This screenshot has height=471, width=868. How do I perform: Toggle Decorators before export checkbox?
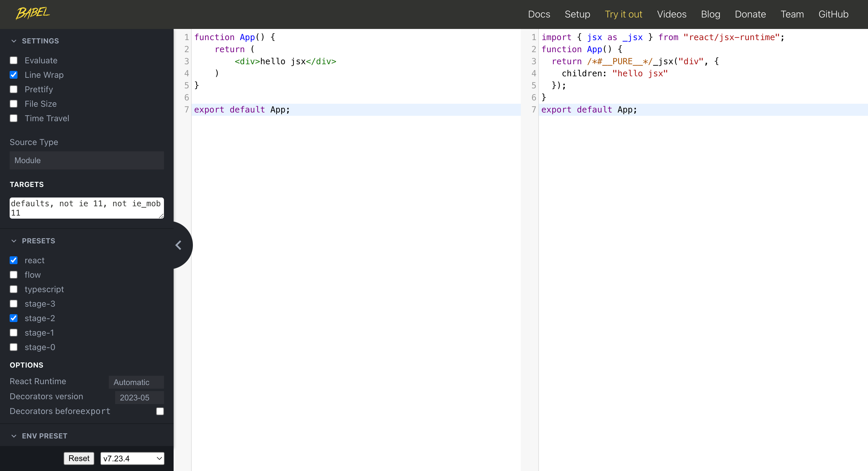pyautogui.click(x=160, y=411)
